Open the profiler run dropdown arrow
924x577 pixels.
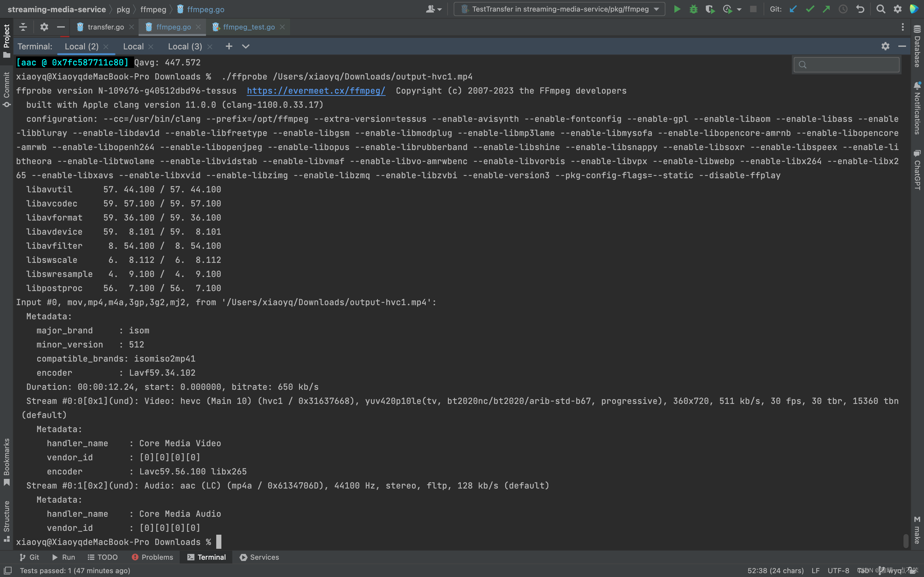click(739, 9)
